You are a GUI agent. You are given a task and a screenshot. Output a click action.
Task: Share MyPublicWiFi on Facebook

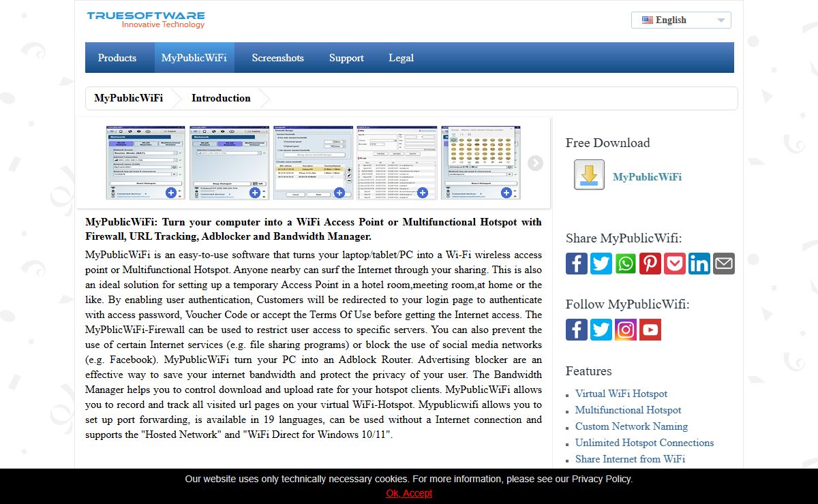point(577,263)
